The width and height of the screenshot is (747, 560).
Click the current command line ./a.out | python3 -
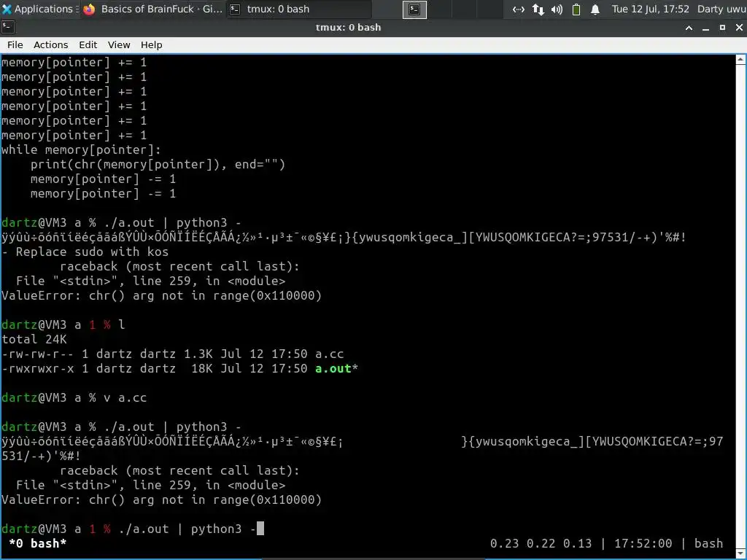(187, 529)
